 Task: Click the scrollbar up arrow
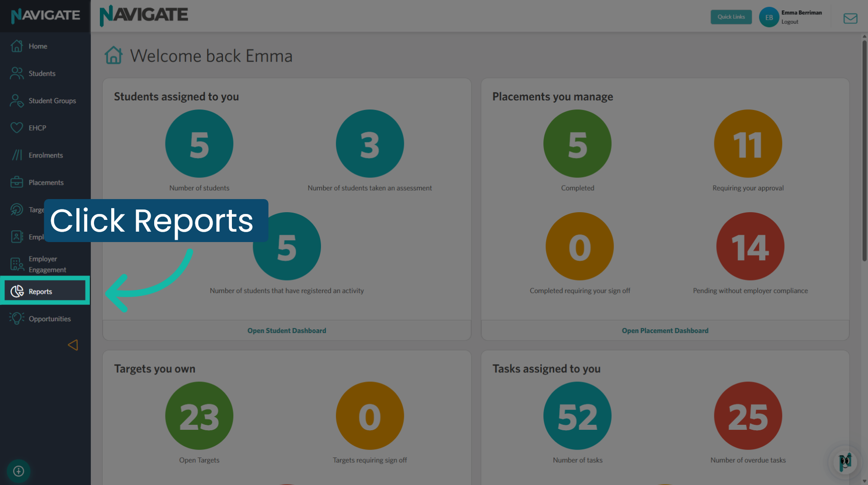[x=864, y=36]
